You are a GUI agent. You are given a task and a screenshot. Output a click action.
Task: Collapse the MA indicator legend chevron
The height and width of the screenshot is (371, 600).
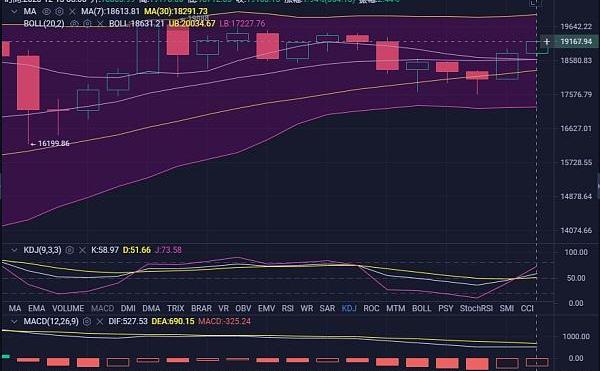pyautogui.click(x=14, y=11)
